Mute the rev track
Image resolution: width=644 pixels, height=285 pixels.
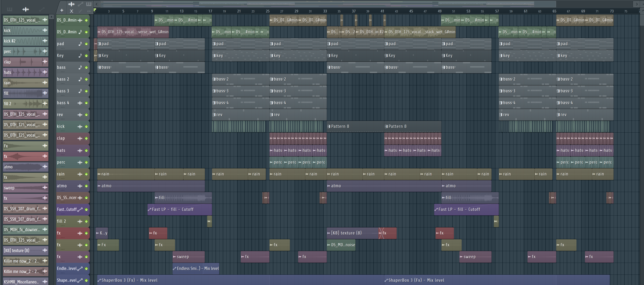coord(86,115)
